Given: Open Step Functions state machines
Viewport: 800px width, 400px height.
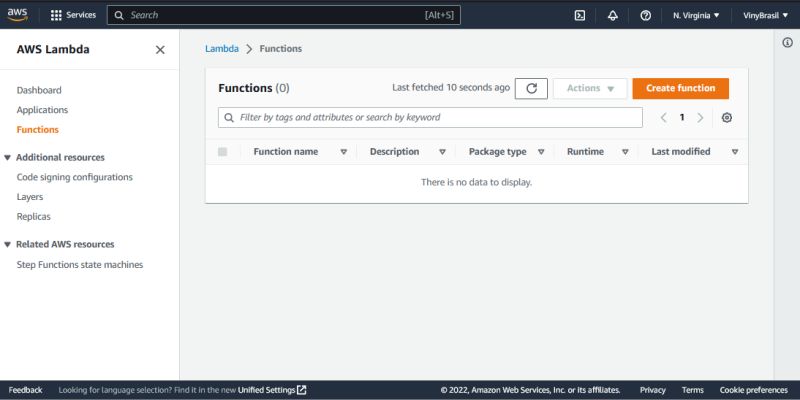Looking at the screenshot, I should (80, 265).
